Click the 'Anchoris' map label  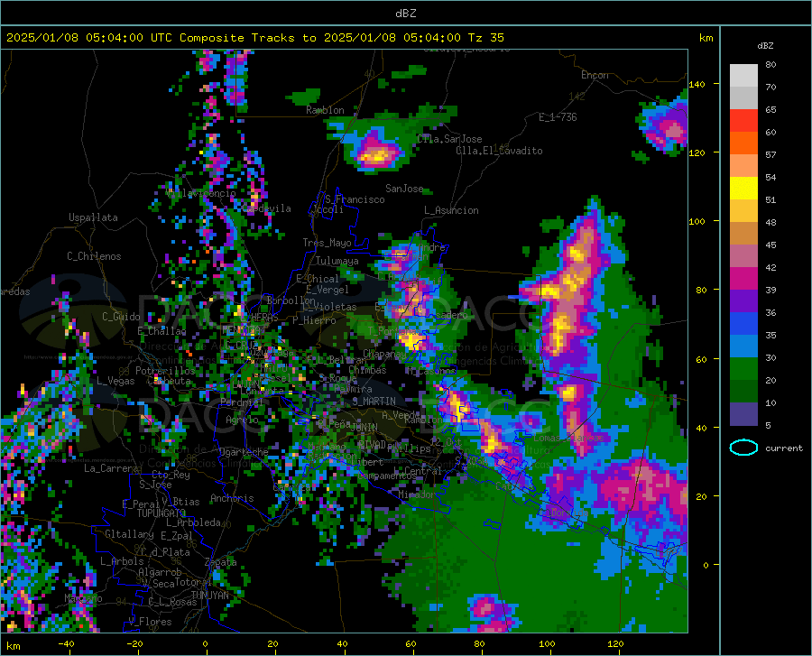232,498
